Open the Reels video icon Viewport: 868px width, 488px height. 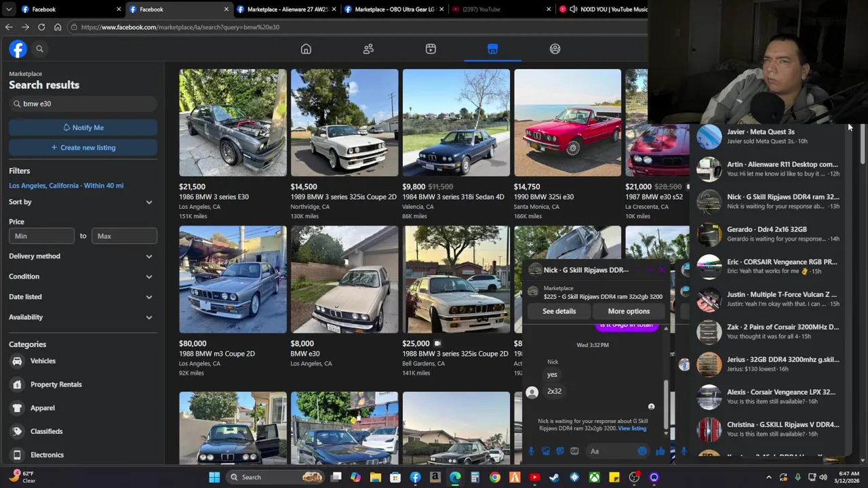pos(431,49)
